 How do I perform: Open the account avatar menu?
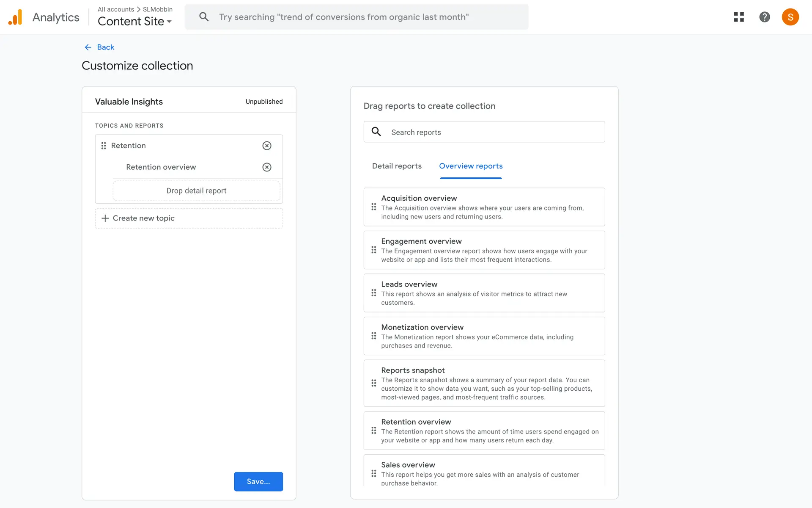tap(790, 17)
